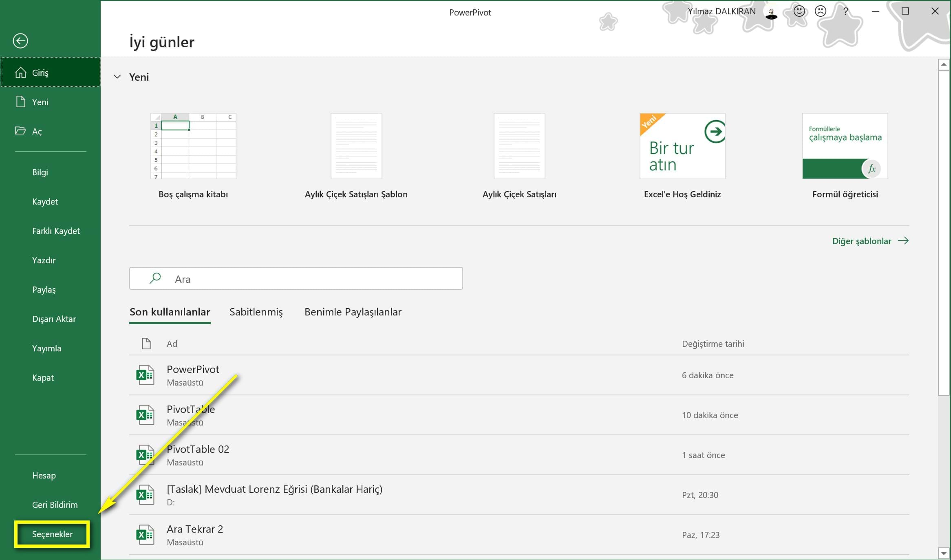Viewport: 951px width, 560px height.
Task: Open the Bir tur atın welcome template
Action: (682, 146)
